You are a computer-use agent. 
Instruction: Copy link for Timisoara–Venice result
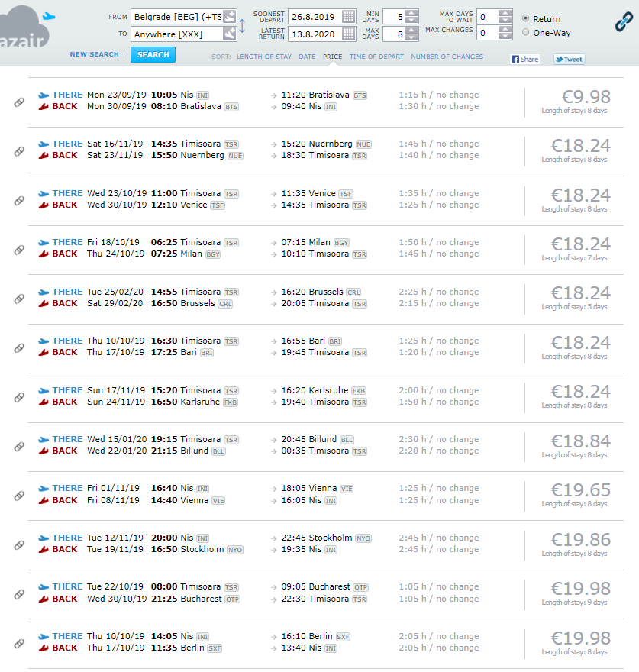point(19,201)
